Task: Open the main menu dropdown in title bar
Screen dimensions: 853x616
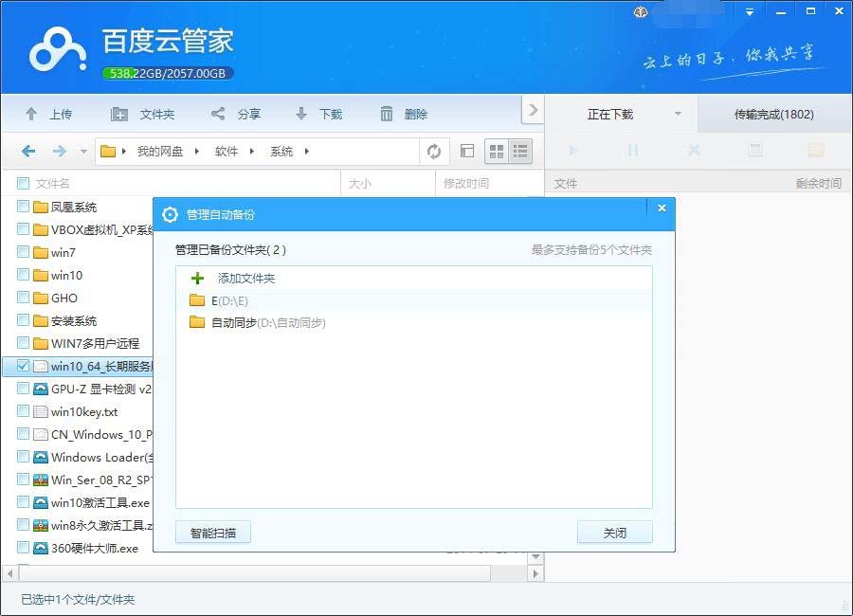Action: pos(750,11)
